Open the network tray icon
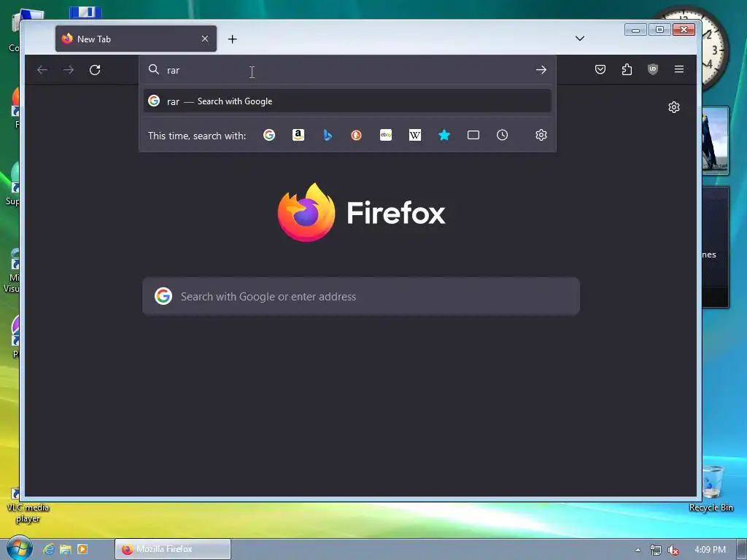Viewport: 747px width, 560px height. (656, 550)
